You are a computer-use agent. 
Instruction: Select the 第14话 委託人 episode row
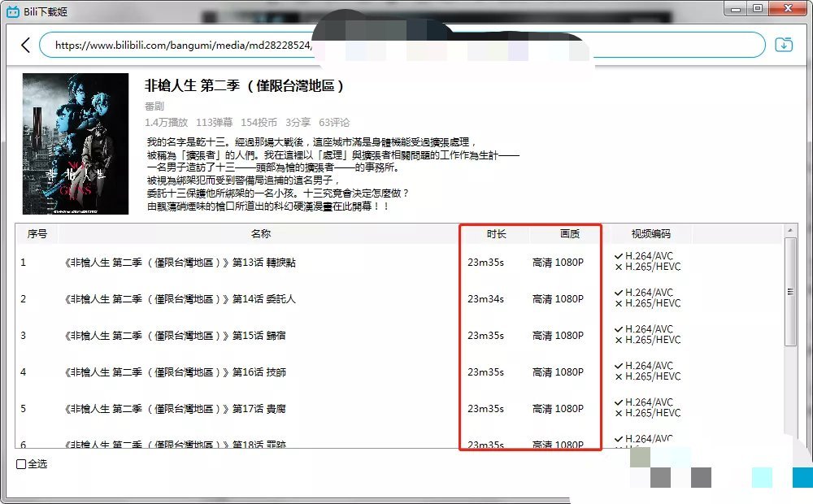coord(399,299)
